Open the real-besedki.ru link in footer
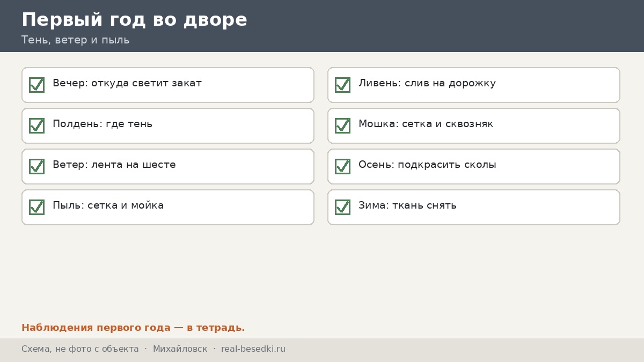644x362 pixels. click(253, 349)
